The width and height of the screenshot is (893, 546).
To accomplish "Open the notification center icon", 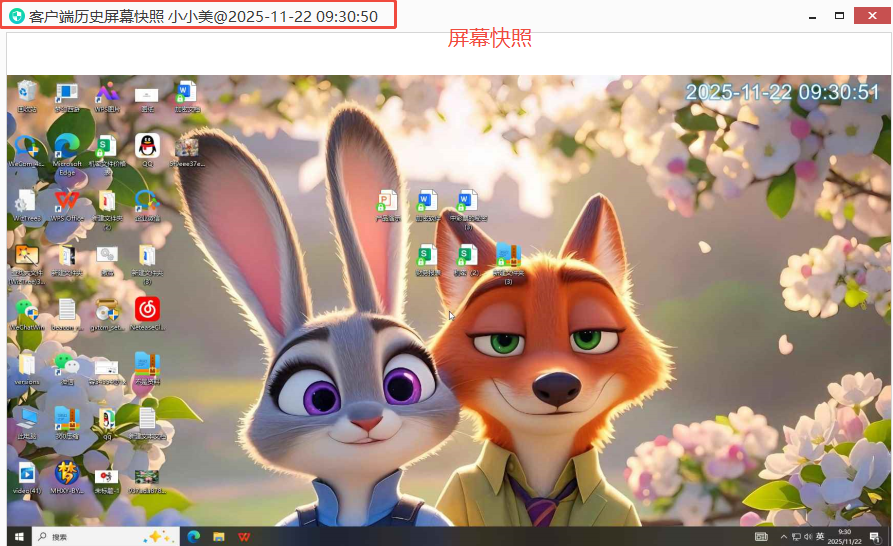I will (x=875, y=537).
